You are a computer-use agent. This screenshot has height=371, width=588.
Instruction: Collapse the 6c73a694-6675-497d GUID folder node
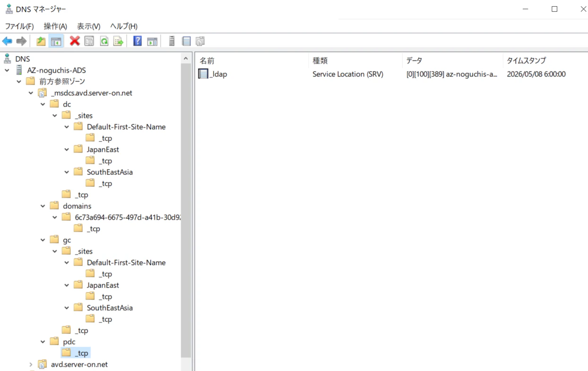pos(55,217)
